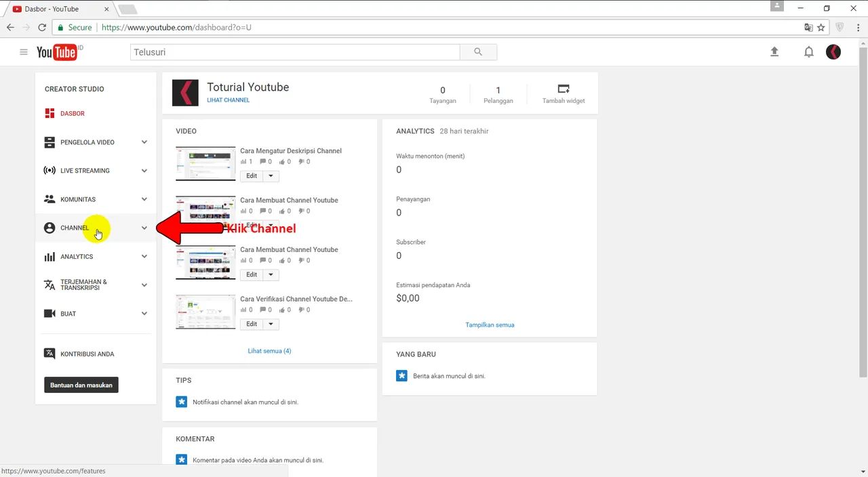Expand the Live Streaming chevron

144,171
